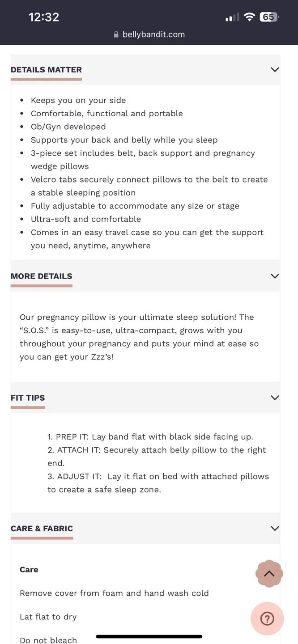
Task: Tap the padlock icon in the address bar
Action: 116,34
